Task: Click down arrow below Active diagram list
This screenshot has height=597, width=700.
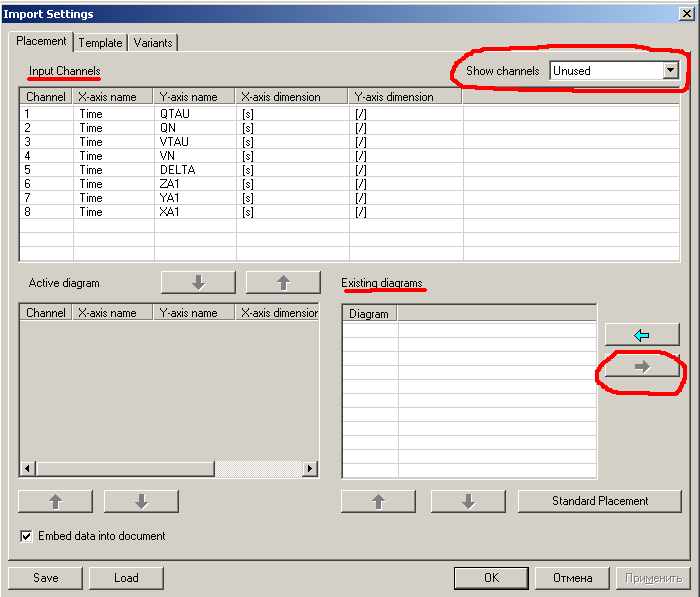Action: pos(141,501)
